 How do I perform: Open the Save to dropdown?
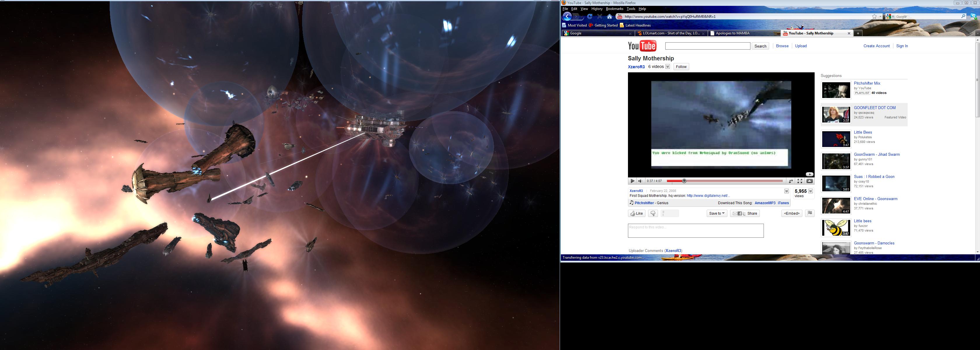717,213
